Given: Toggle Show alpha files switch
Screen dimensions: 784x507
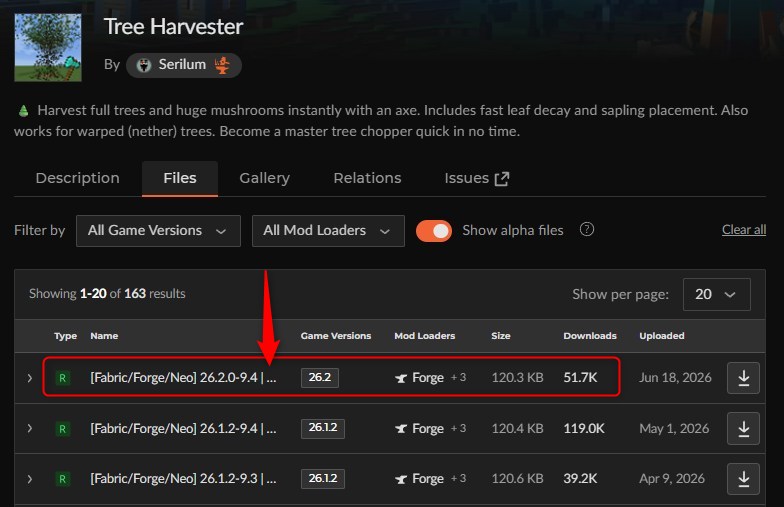Looking at the screenshot, I should (x=434, y=230).
